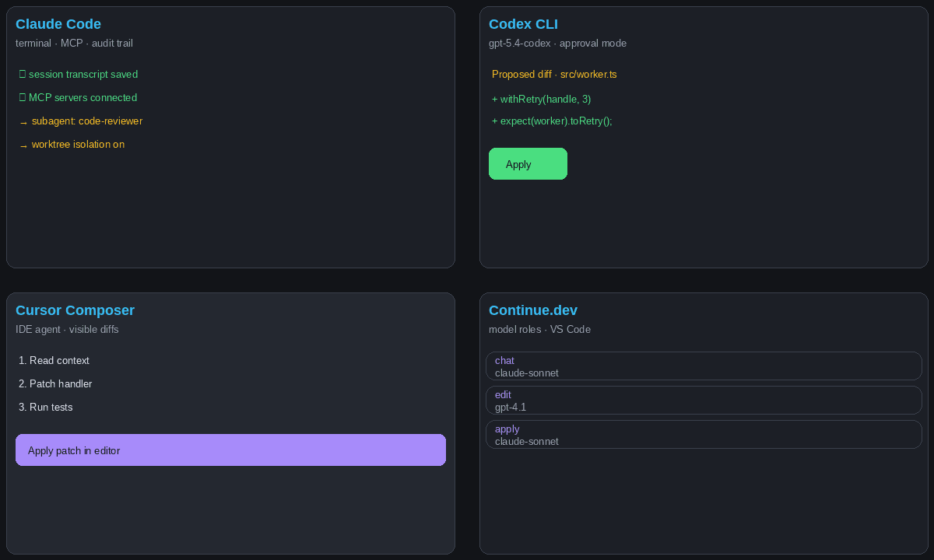The width and height of the screenshot is (934, 560).
Task: Click the Codex CLI panel heading
Action: point(523,24)
